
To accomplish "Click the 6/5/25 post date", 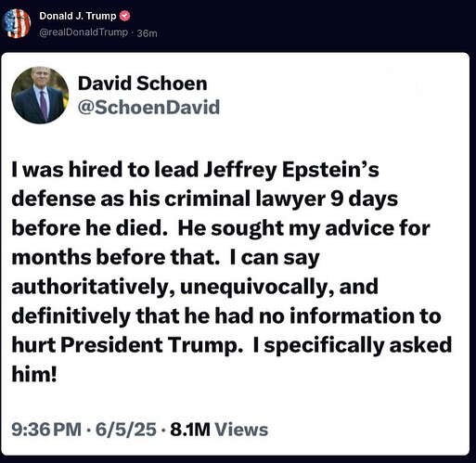I will pyautogui.click(x=126, y=430).
